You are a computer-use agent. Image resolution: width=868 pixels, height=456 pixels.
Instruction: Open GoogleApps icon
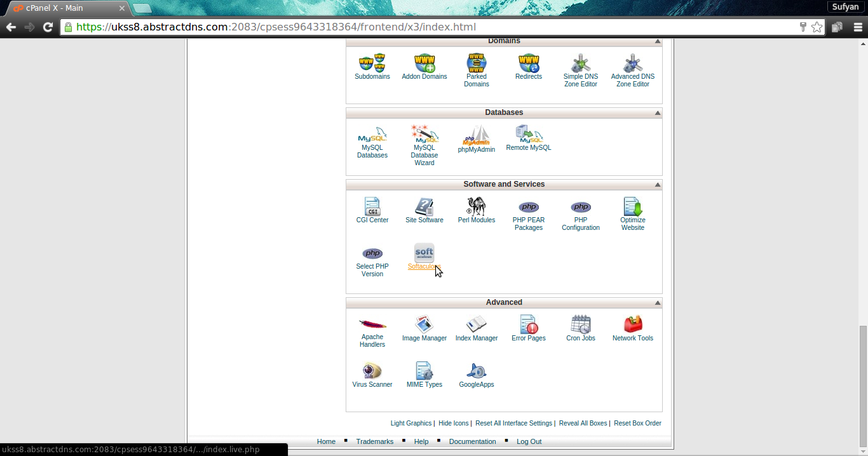click(x=477, y=371)
